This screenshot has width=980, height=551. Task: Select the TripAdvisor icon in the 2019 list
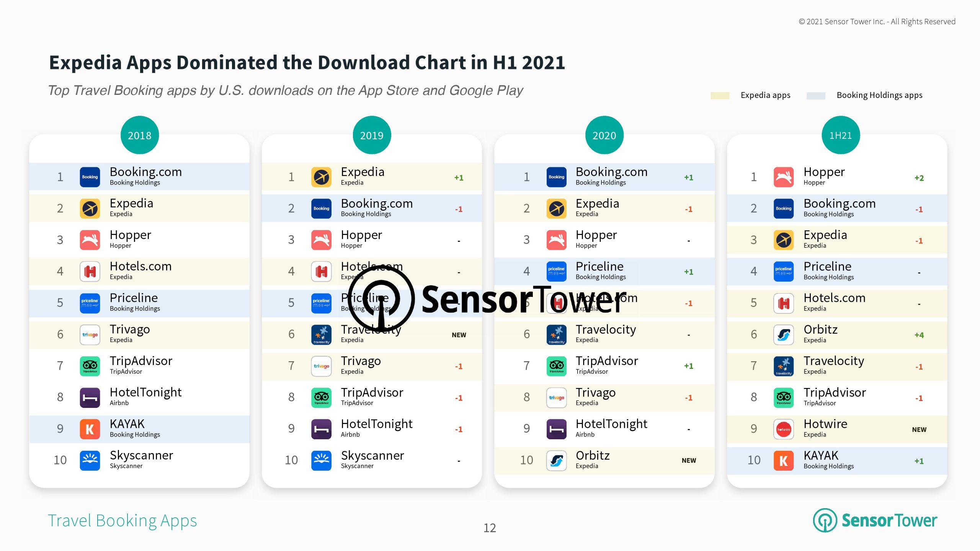click(321, 397)
